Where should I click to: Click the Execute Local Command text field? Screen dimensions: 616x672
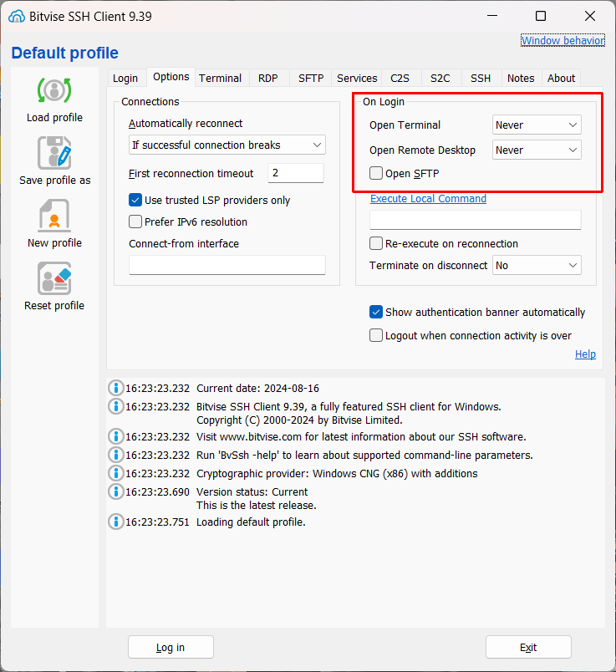476,220
